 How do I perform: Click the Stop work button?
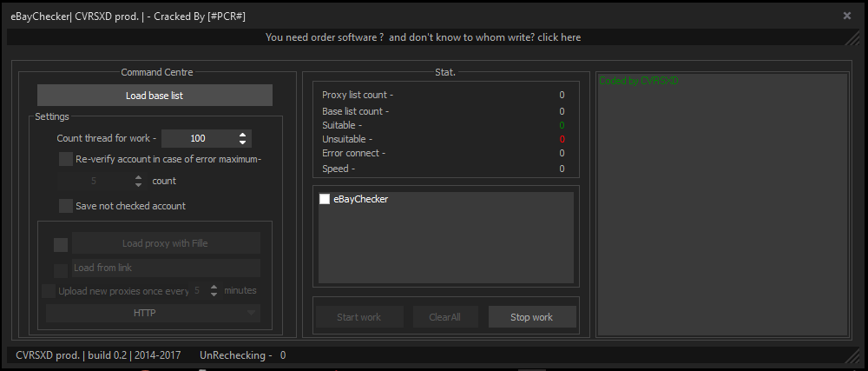point(531,317)
